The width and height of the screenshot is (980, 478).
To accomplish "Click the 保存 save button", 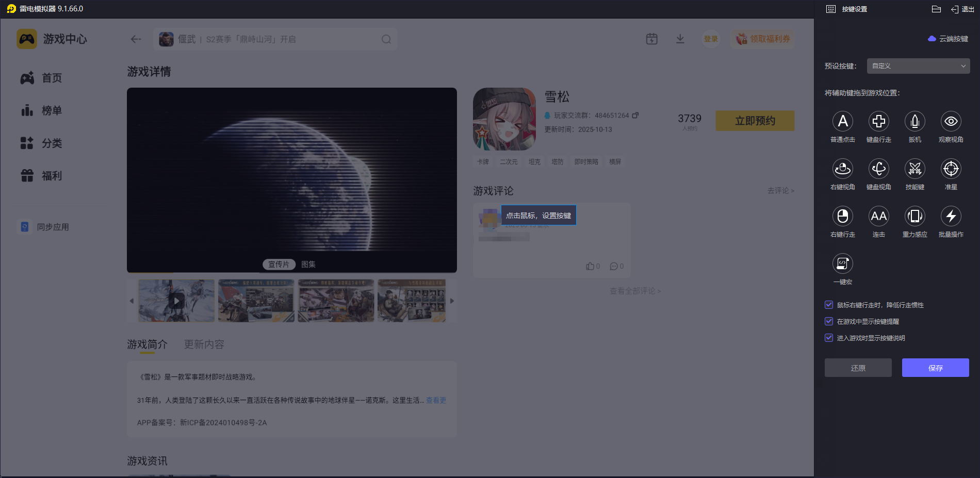I will click(935, 368).
